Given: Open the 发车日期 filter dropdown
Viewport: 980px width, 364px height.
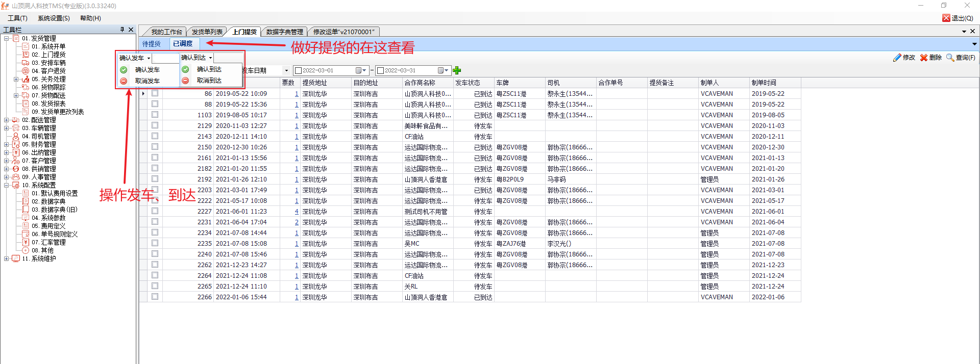Looking at the screenshot, I should pos(286,70).
